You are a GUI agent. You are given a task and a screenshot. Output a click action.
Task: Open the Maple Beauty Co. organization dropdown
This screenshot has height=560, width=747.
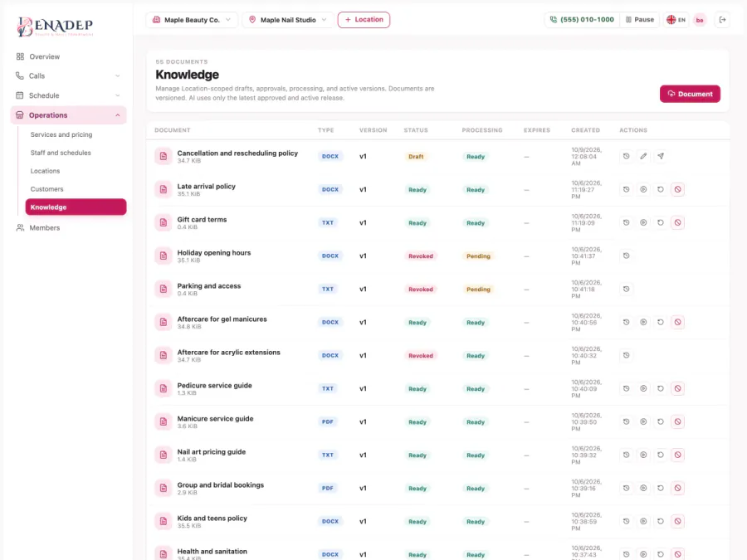[192, 20]
